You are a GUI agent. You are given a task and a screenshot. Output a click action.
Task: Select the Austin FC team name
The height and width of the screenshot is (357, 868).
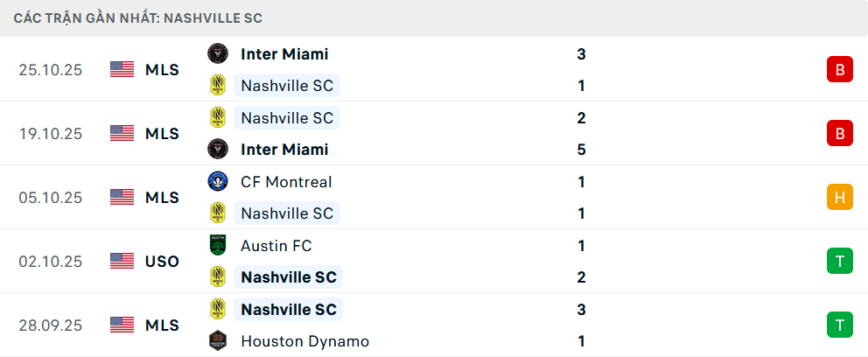tap(276, 246)
